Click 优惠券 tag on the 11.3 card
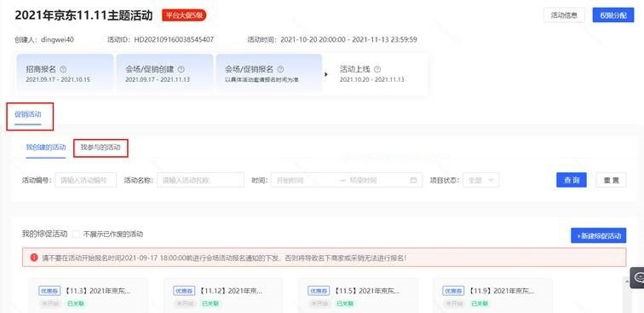The height and width of the screenshot is (313, 644). 49,291
